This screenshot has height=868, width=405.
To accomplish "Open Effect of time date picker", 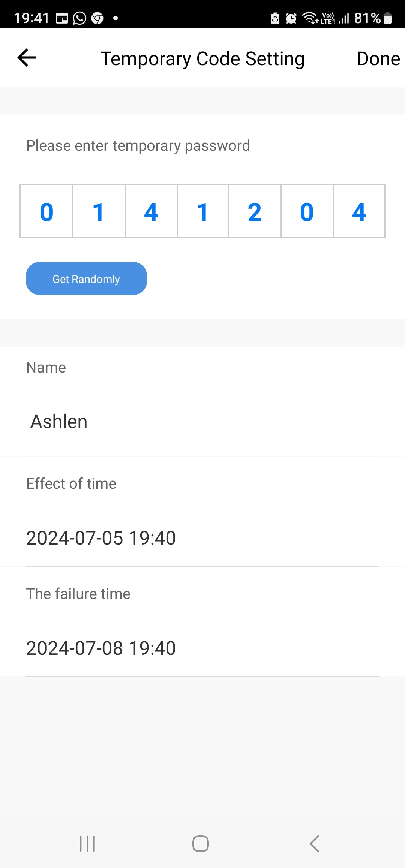I will pyautogui.click(x=202, y=538).
